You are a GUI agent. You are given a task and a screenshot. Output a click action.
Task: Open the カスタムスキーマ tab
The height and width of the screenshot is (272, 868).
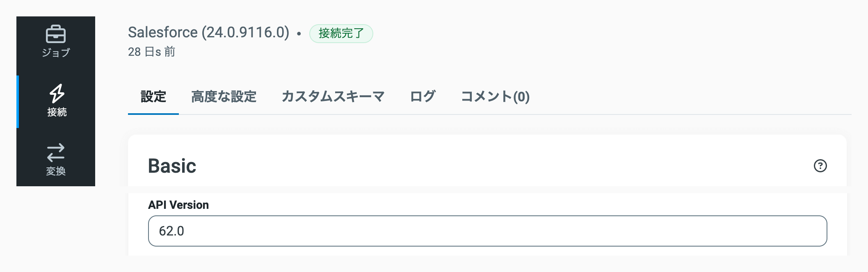(x=333, y=97)
